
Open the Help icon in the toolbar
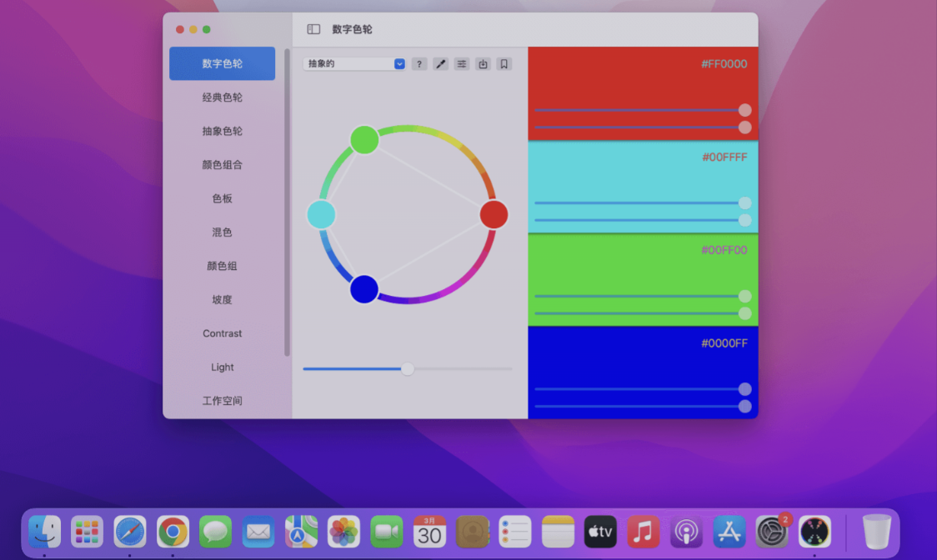(418, 63)
